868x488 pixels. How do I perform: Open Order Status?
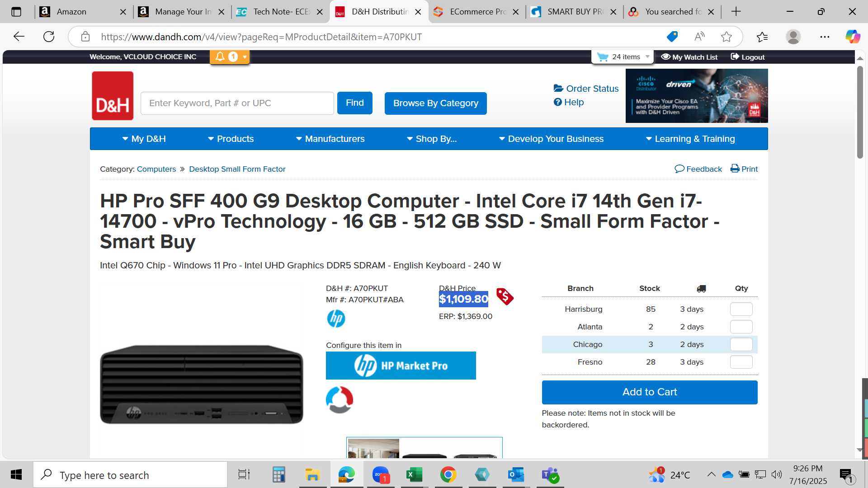click(586, 89)
